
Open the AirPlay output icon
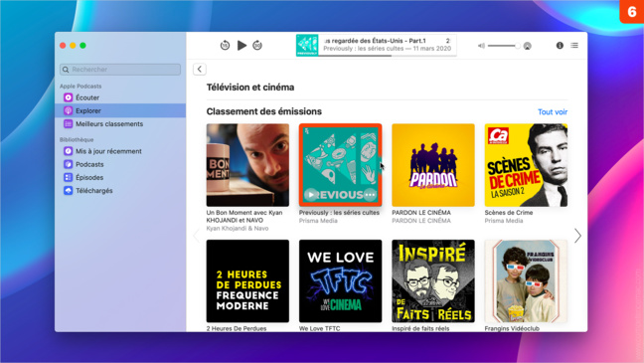tap(528, 46)
